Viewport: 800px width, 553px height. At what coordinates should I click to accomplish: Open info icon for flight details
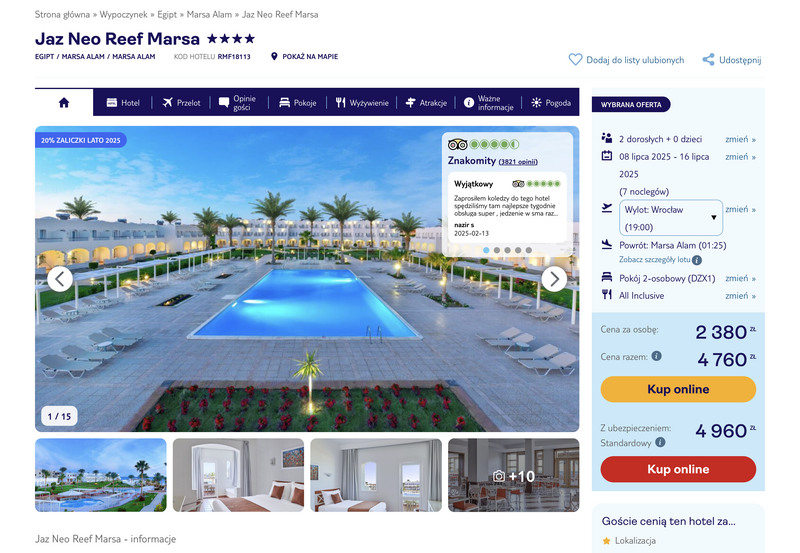point(696,260)
